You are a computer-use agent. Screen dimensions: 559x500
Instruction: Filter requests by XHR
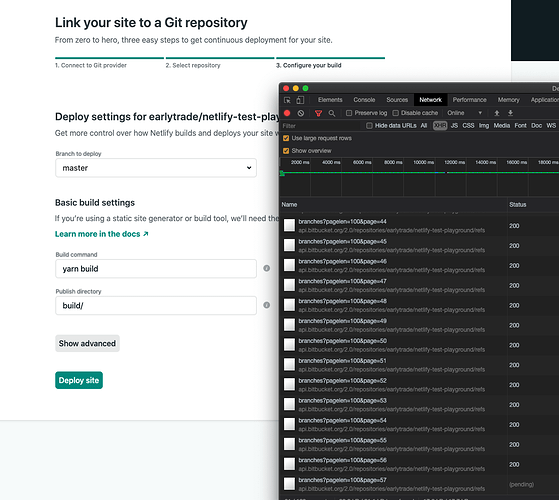tap(440, 125)
